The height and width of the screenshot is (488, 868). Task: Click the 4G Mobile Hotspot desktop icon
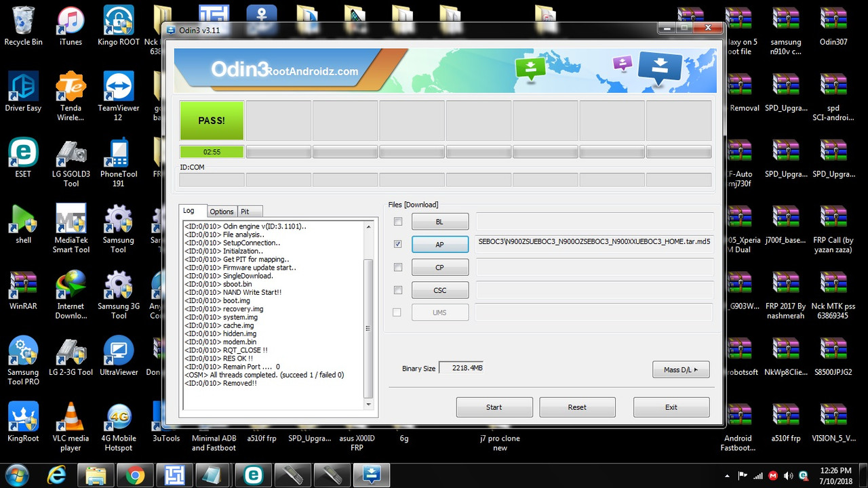tap(119, 426)
